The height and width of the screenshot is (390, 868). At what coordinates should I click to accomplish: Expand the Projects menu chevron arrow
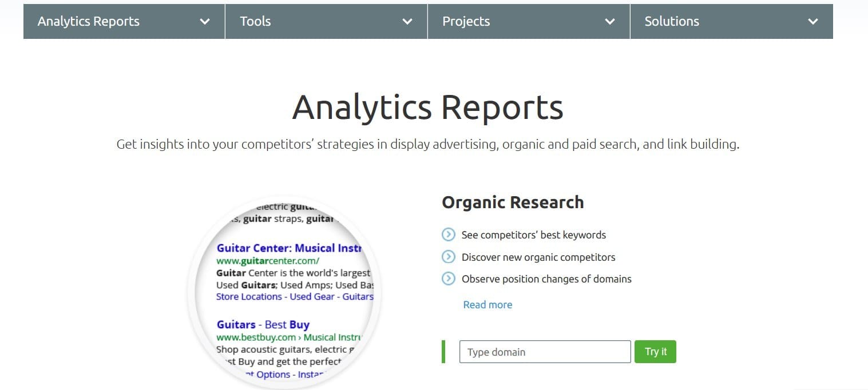(610, 22)
